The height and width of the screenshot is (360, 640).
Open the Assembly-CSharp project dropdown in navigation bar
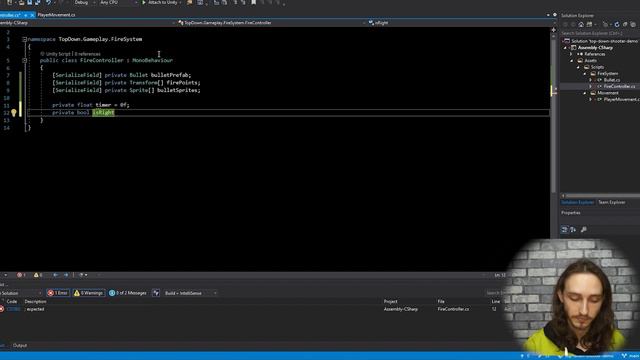point(87,23)
